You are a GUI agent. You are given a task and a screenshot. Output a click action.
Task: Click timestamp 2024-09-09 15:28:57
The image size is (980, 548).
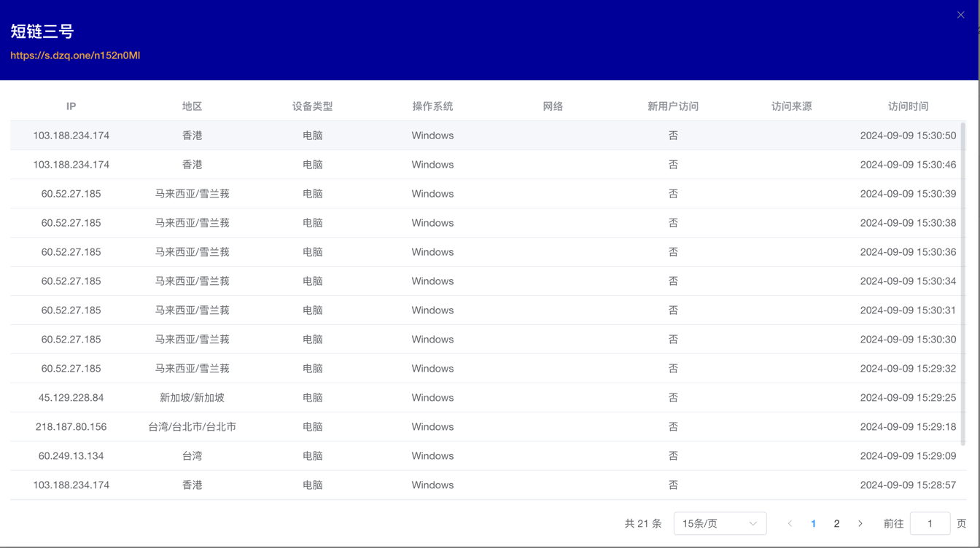908,485
